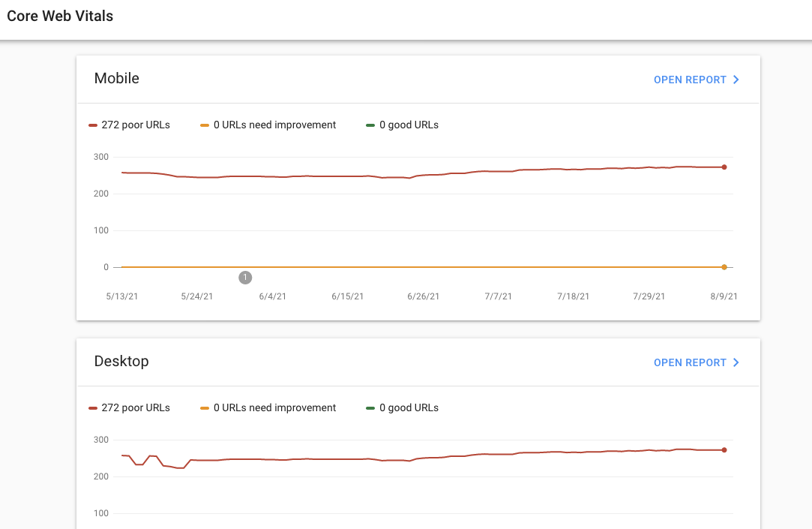Hide the 0 good URLs series on Desktop chart
812x529 pixels.
tap(402, 407)
